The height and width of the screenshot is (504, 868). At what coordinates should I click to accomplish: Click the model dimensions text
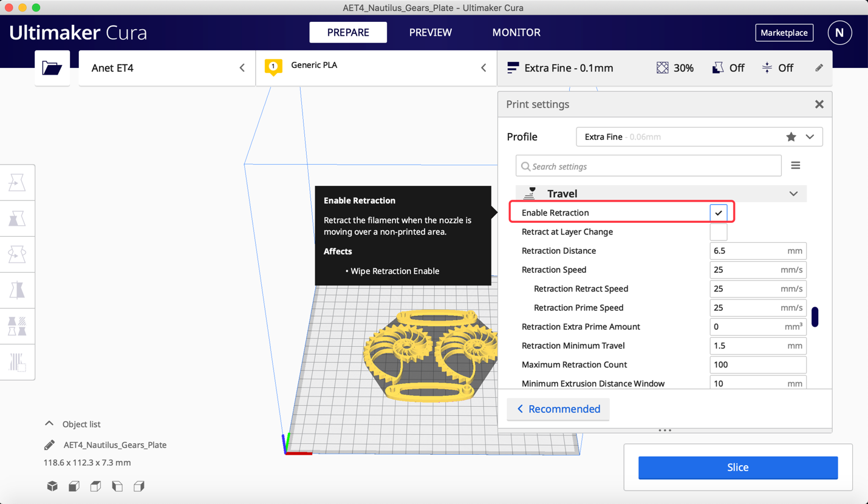pos(87,463)
